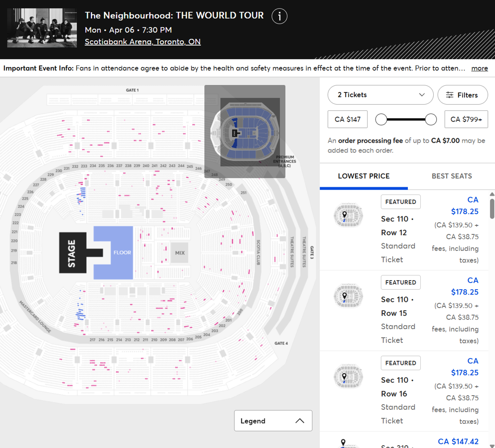Click MASTERCARD LOUNGE label on map
This screenshot has width=495, height=448.
pyautogui.click(x=35, y=317)
